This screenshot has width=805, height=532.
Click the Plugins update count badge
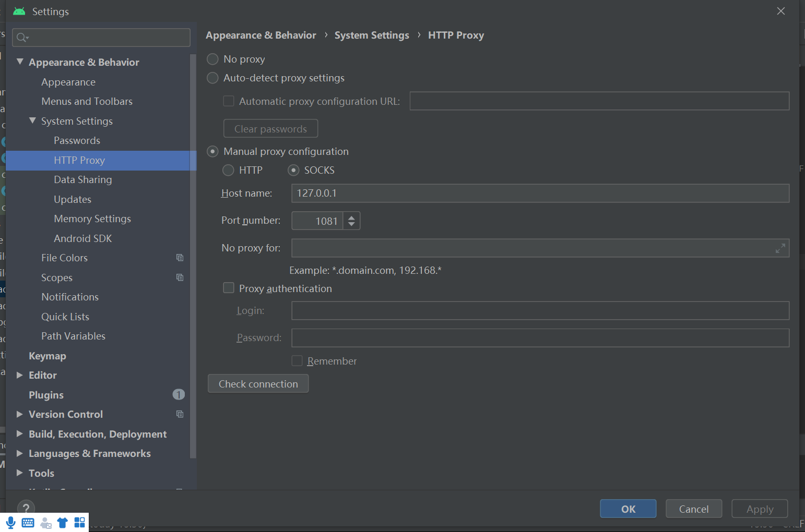click(x=179, y=395)
